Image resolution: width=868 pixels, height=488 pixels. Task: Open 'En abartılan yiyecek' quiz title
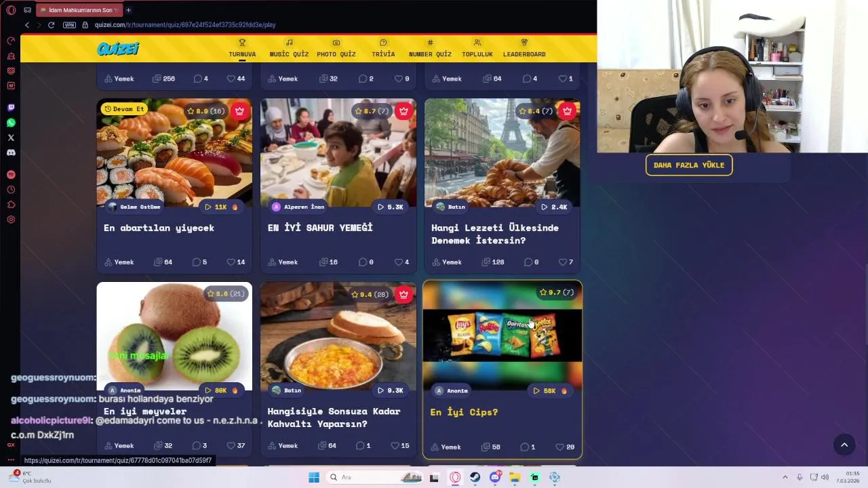159,228
